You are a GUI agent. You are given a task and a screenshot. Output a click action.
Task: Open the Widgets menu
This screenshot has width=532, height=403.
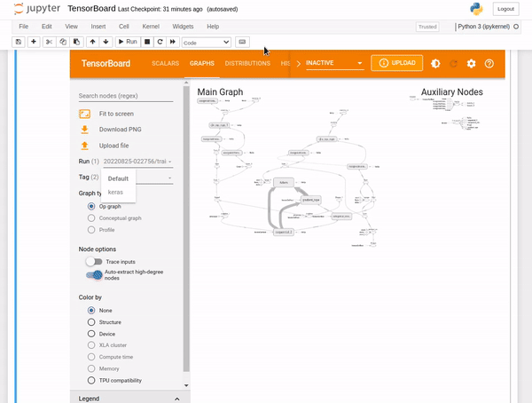[x=183, y=27]
